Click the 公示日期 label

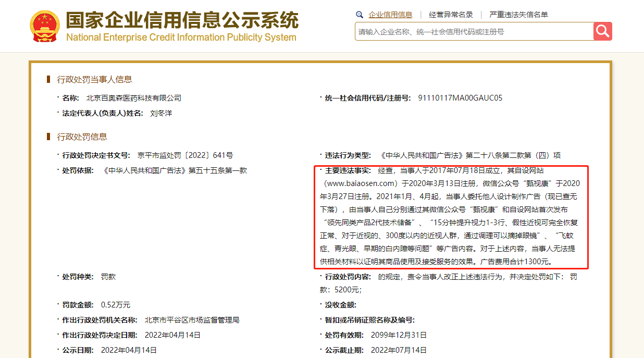(78, 350)
